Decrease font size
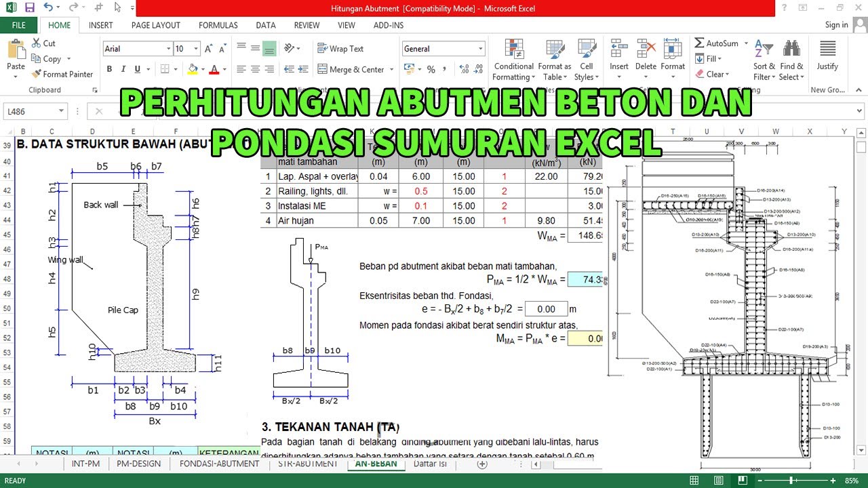 point(223,49)
